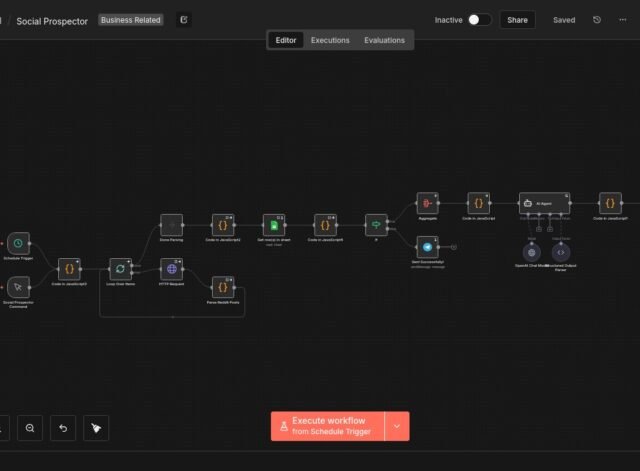The width and height of the screenshot is (640, 471).
Task: Click the Inactive status label
Action: click(448, 20)
